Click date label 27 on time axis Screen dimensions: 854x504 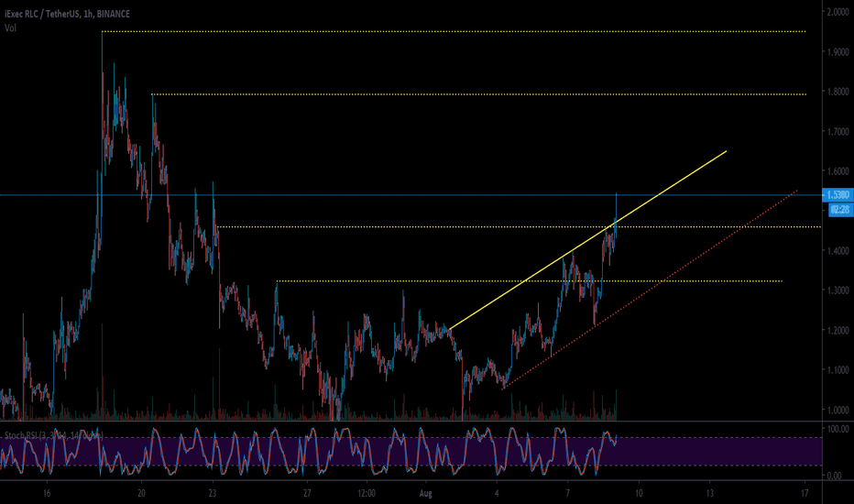point(307,494)
